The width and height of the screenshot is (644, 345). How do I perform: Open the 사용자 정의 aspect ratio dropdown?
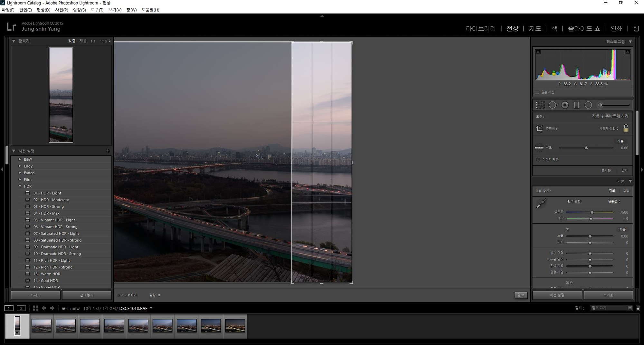click(x=609, y=129)
